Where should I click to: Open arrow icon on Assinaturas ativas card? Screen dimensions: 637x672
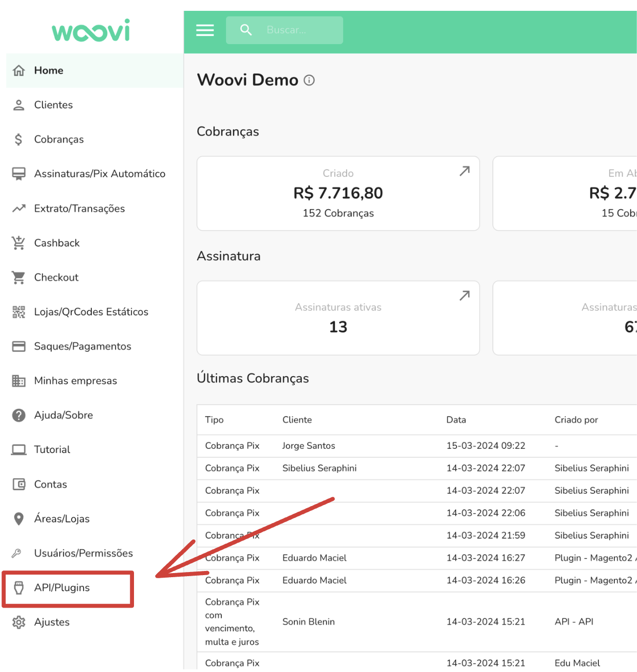tap(464, 296)
